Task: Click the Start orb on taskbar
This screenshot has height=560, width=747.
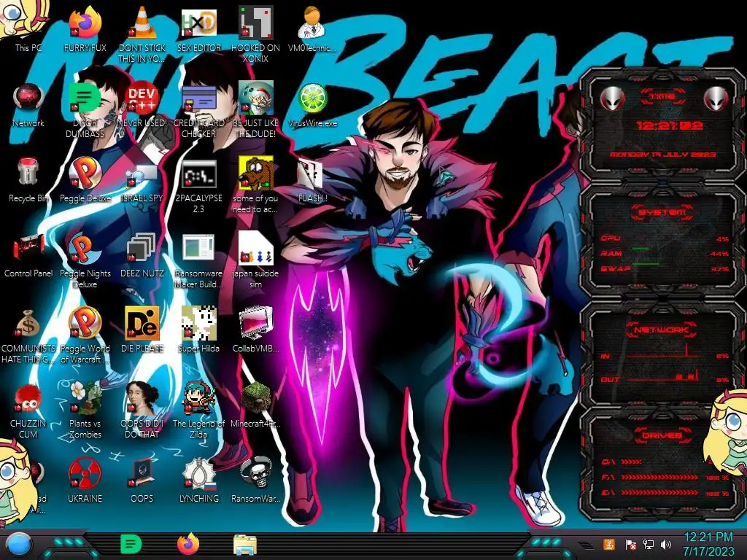Action: point(19,545)
